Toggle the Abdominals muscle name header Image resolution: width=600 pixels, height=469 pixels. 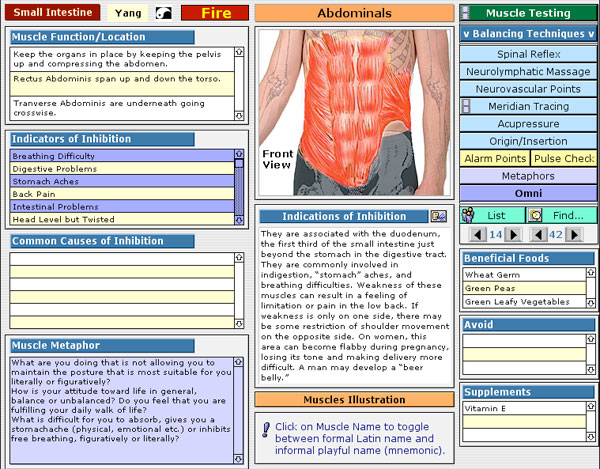pyautogui.click(x=354, y=13)
